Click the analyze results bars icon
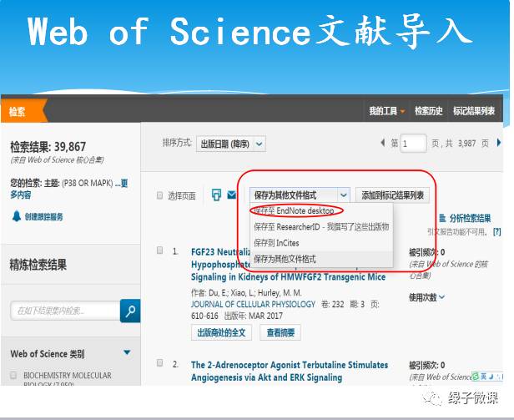The width and height of the screenshot is (514, 420). pyautogui.click(x=442, y=218)
